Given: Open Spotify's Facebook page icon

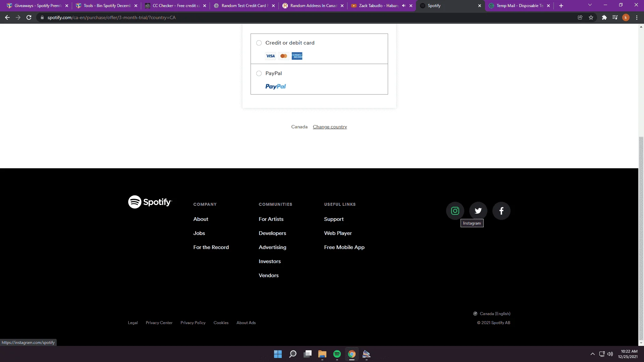Looking at the screenshot, I should pyautogui.click(x=501, y=211).
